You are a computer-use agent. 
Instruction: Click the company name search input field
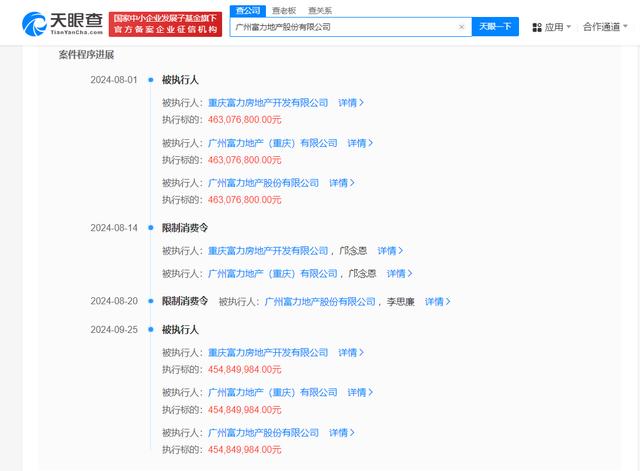coord(345,27)
